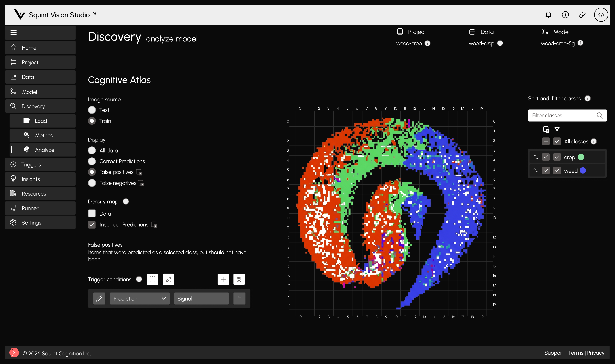Open the Support link
This screenshot has height=364, width=615.
[554, 353]
